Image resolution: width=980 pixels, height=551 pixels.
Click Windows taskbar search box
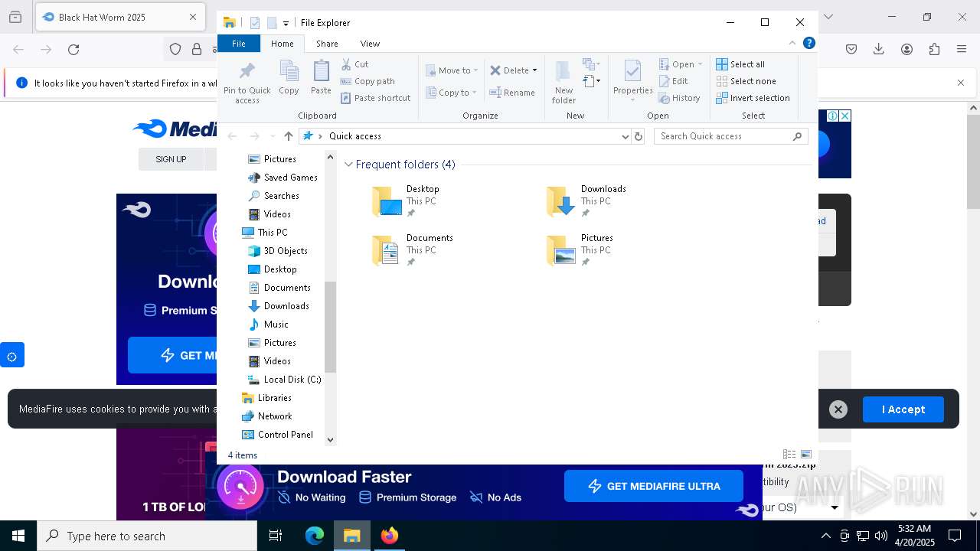coord(147,536)
